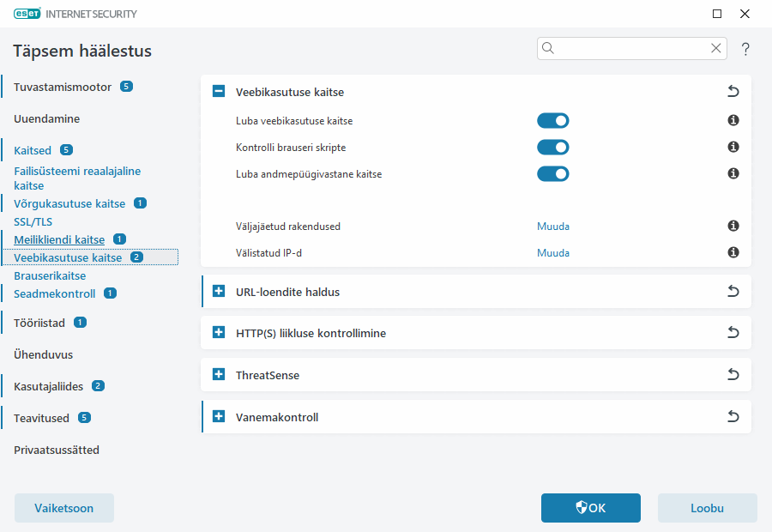
Task: Select Brauserikaitse in the left menu
Action: pyautogui.click(x=50, y=276)
